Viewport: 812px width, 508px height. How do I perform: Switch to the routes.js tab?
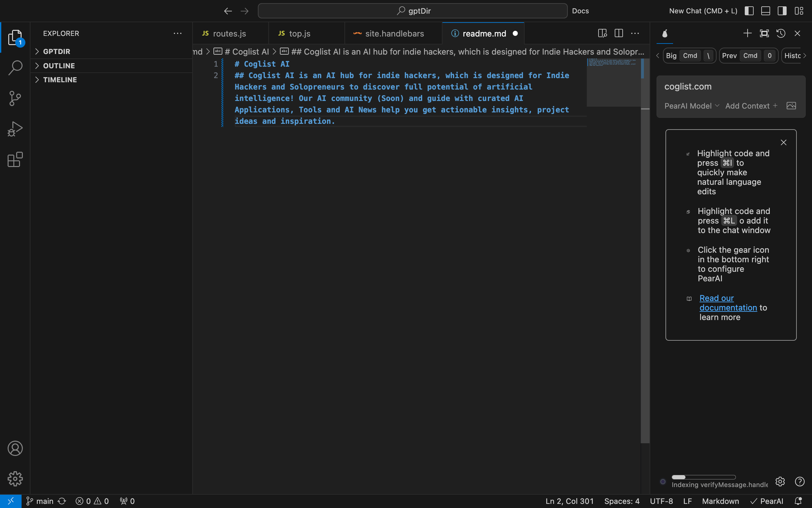[230, 33]
